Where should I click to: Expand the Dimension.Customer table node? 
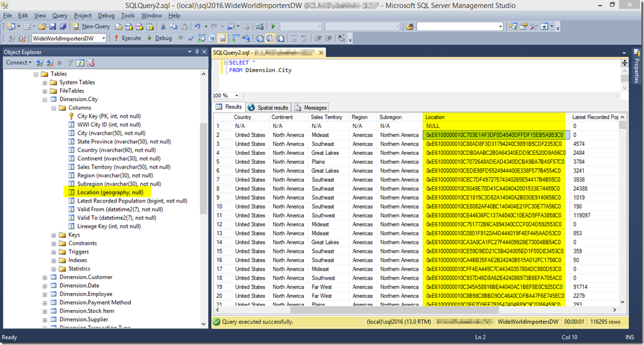[x=44, y=277]
